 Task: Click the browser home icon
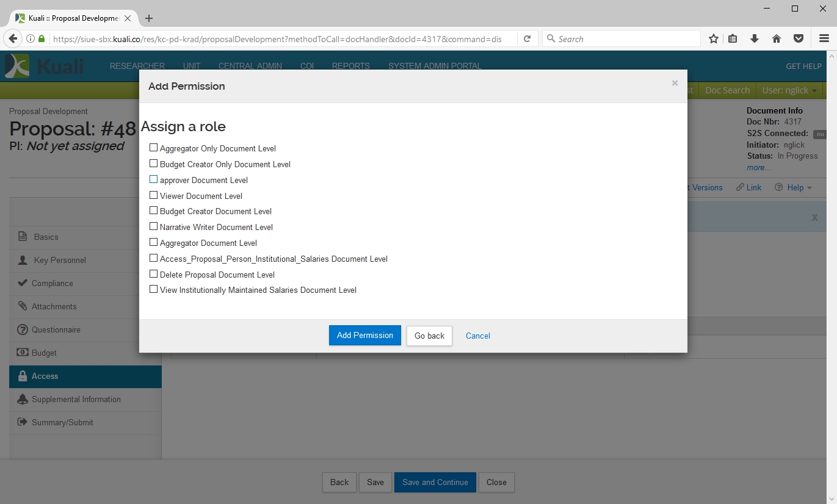pos(777,39)
